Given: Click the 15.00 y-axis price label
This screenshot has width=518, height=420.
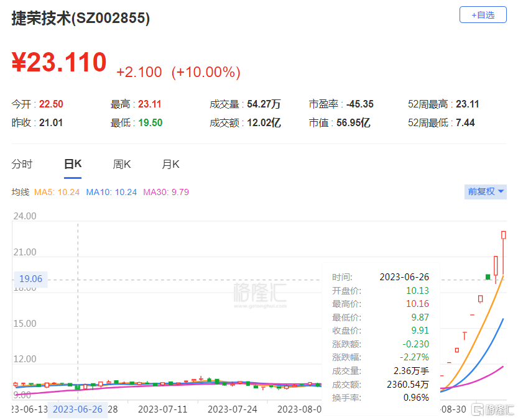Looking at the screenshot, I should pyautogui.click(x=25, y=324).
